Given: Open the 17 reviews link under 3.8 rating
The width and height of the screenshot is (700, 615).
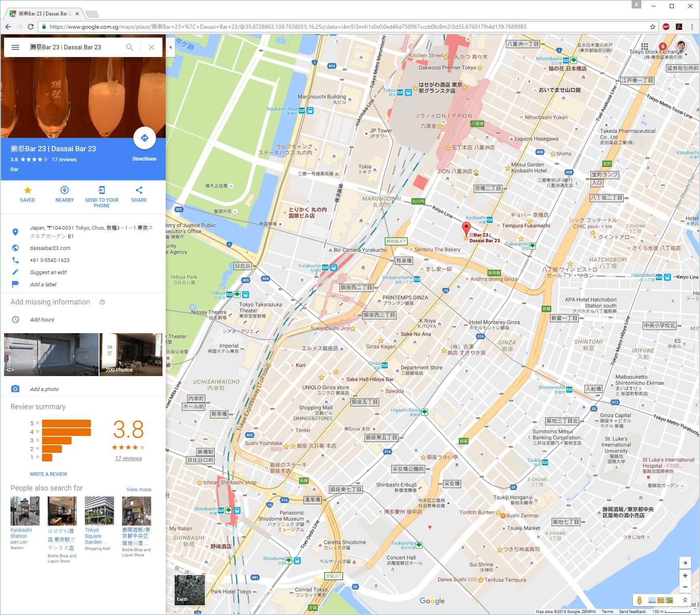Looking at the screenshot, I should coord(128,458).
